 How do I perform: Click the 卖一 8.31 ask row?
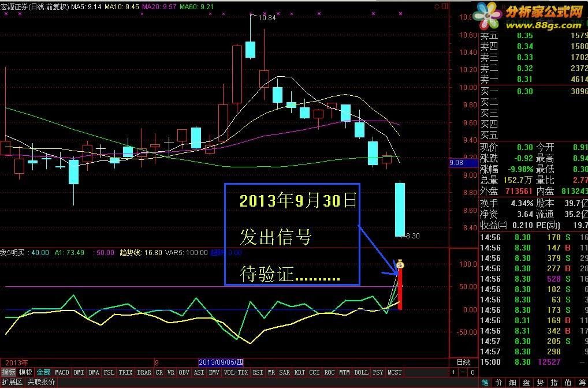534,79
